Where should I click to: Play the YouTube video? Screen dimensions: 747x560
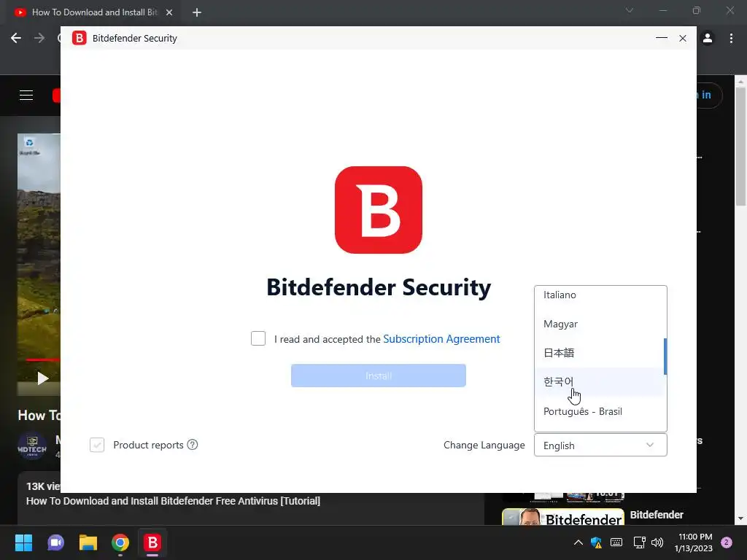pyautogui.click(x=43, y=378)
